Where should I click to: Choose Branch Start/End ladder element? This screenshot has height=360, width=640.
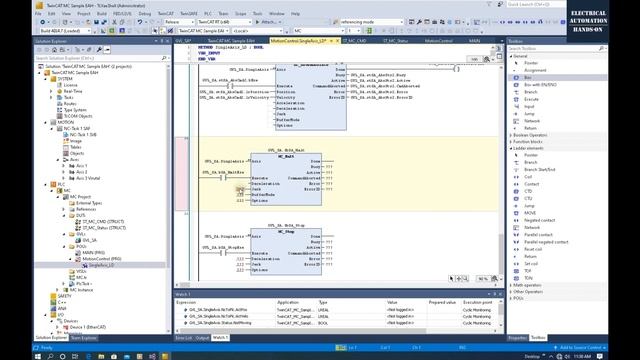click(x=539, y=169)
